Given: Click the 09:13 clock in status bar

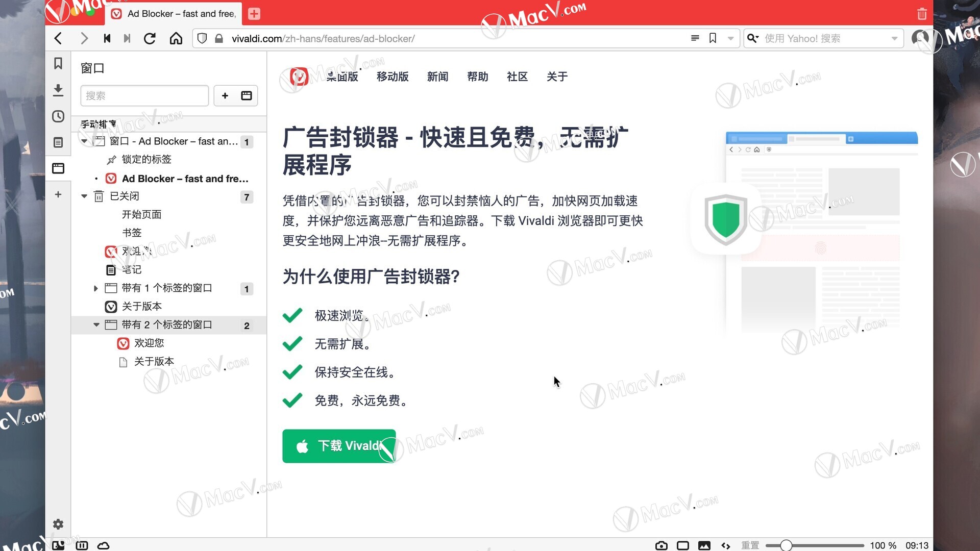Looking at the screenshot, I should 917,545.
